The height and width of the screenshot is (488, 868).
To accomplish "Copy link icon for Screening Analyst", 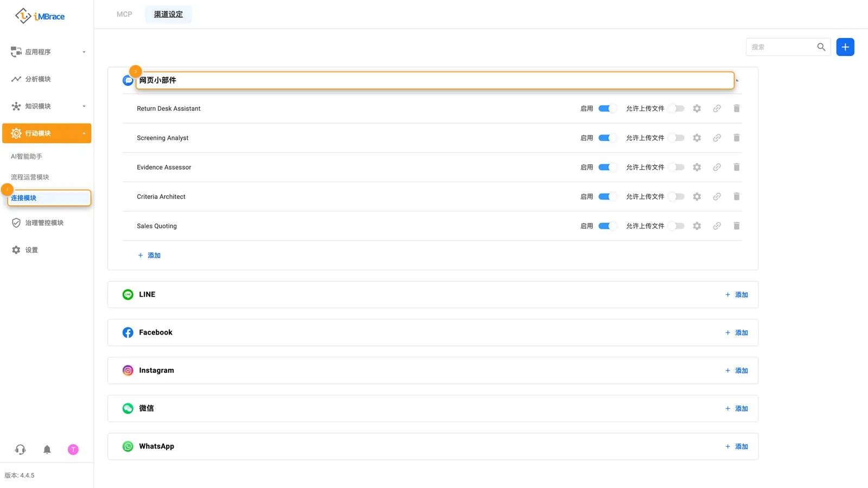I will (717, 138).
